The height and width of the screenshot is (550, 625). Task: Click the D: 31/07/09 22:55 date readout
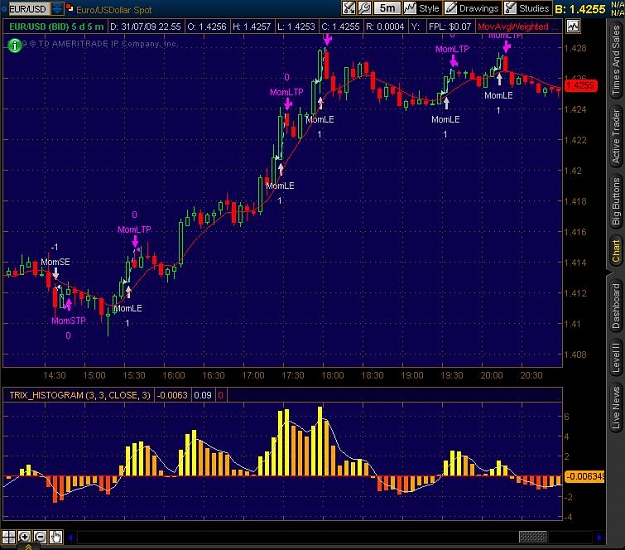145,27
